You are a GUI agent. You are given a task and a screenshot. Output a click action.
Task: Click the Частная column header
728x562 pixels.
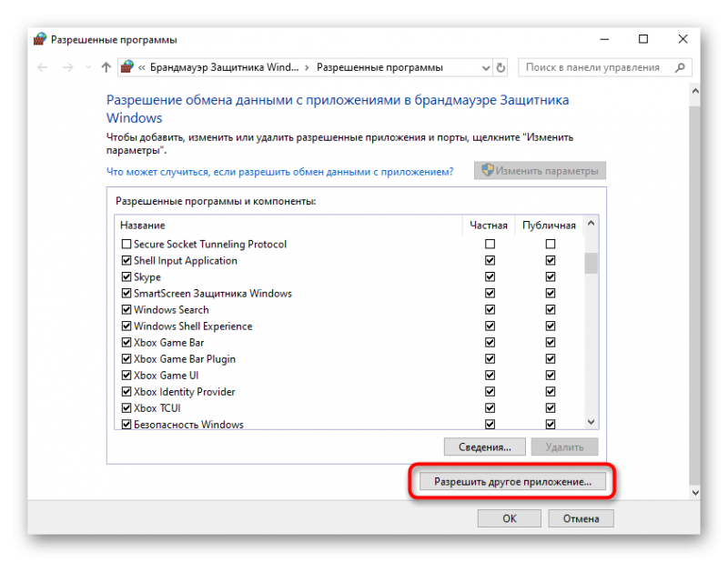pos(489,226)
